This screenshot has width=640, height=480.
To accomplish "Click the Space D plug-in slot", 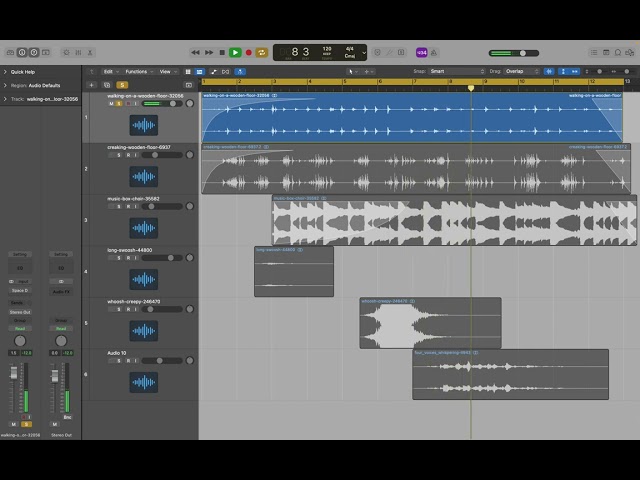I will click(x=20, y=291).
